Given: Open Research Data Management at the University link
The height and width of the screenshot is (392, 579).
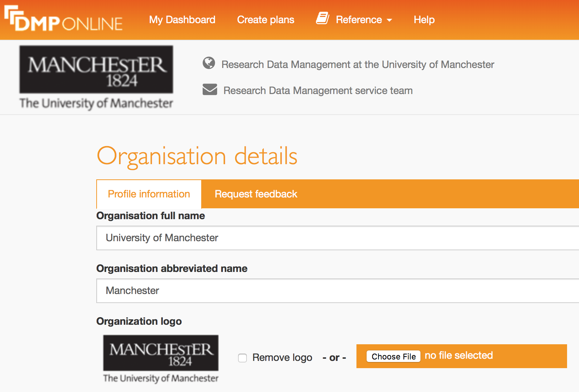Looking at the screenshot, I should click(x=358, y=64).
